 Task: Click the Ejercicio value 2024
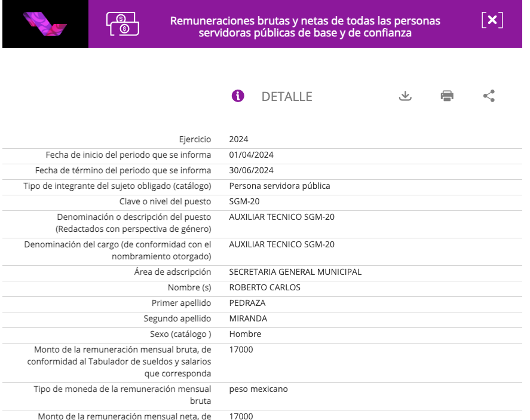point(238,139)
